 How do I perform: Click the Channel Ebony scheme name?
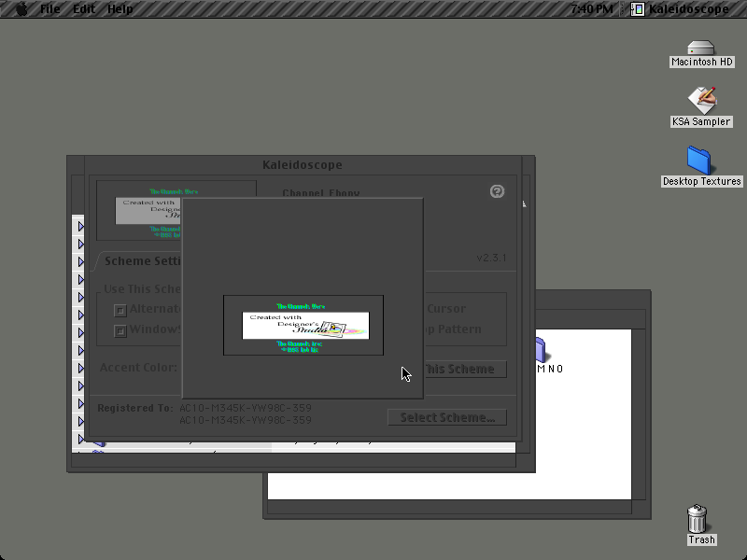pos(320,193)
